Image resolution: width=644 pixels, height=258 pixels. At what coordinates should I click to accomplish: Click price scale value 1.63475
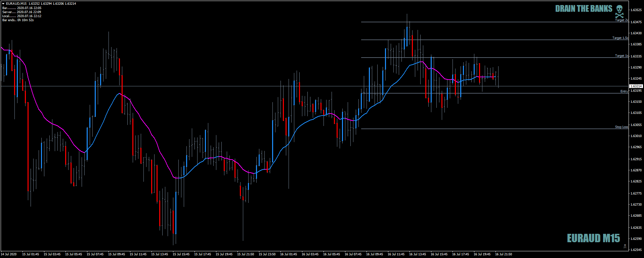[x=636, y=22]
